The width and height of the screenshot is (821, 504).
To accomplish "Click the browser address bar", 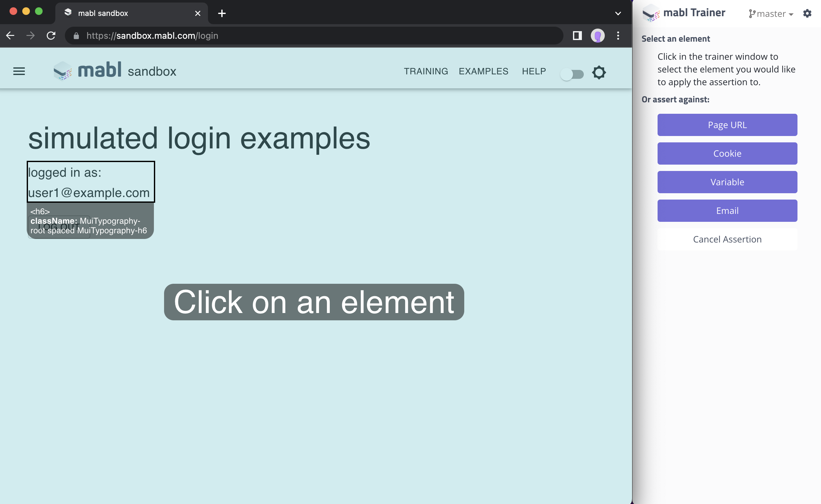I will click(x=314, y=36).
